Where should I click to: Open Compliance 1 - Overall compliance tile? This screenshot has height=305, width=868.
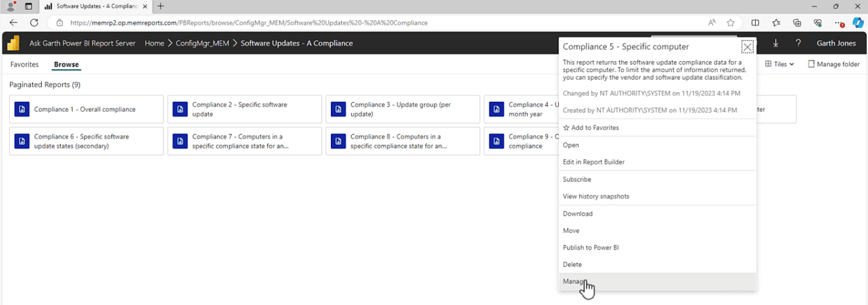[x=86, y=109]
